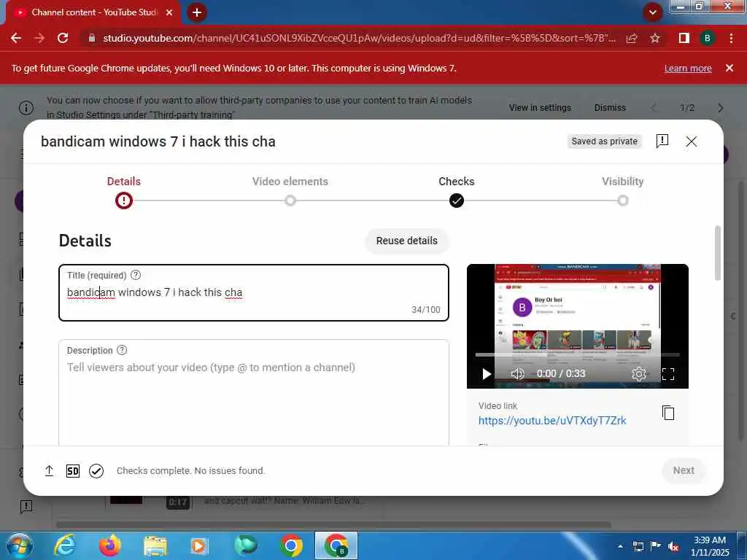Image resolution: width=747 pixels, height=560 pixels.
Task: Toggle the browser side panel
Action: [x=684, y=38]
